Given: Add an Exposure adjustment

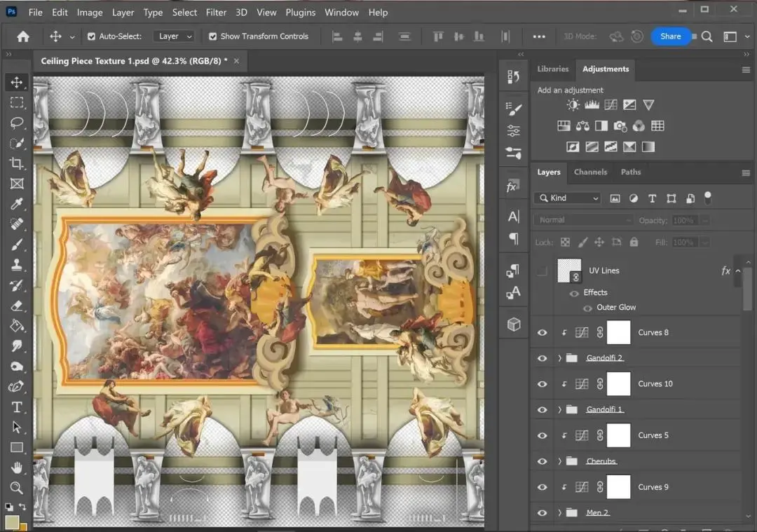Looking at the screenshot, I should (629, 104).
